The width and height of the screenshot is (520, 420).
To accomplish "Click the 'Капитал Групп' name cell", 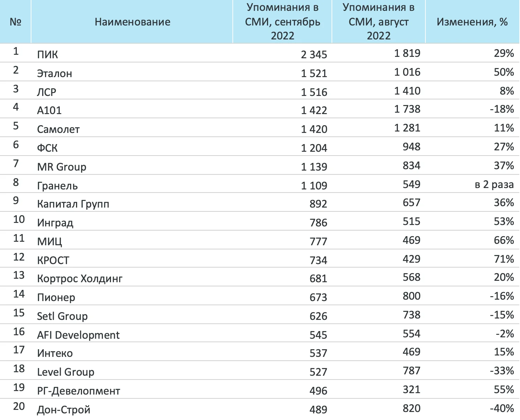I will pyautogui.click(x=73, y=204).
